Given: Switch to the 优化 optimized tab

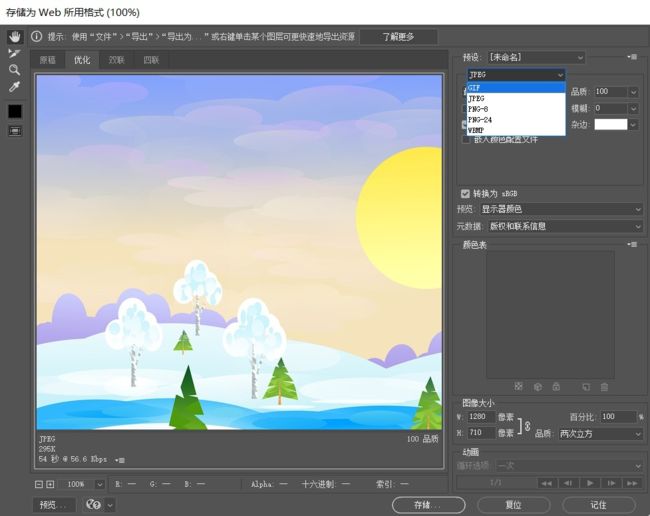Looking at the screenshot, I should pyautogui.click(x=82, y=60).
